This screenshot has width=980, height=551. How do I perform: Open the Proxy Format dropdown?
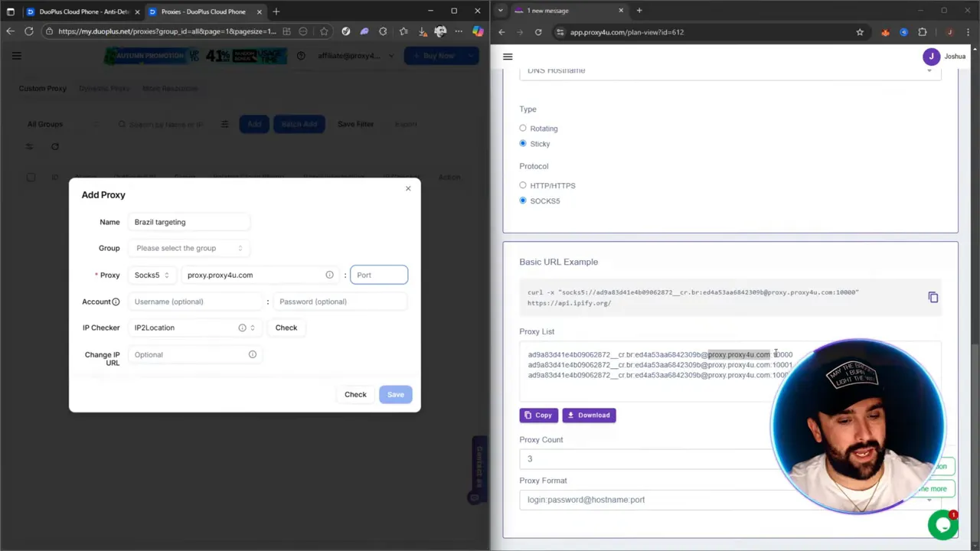pyautogui.click(x=730, y=500)
